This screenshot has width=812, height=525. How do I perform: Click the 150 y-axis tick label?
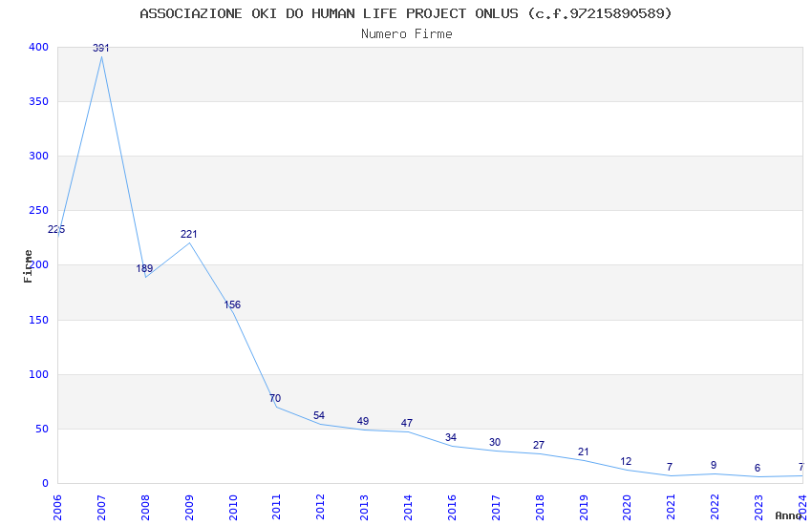tap(39, 320)
